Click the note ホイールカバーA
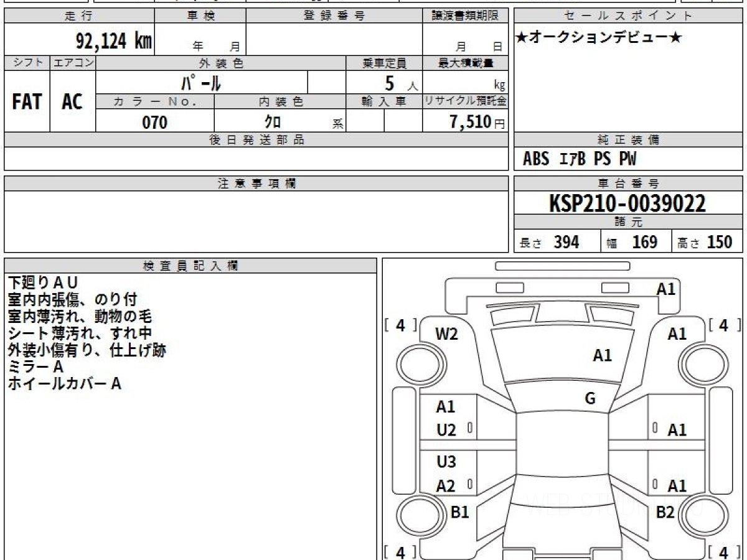 coord(64,384)
